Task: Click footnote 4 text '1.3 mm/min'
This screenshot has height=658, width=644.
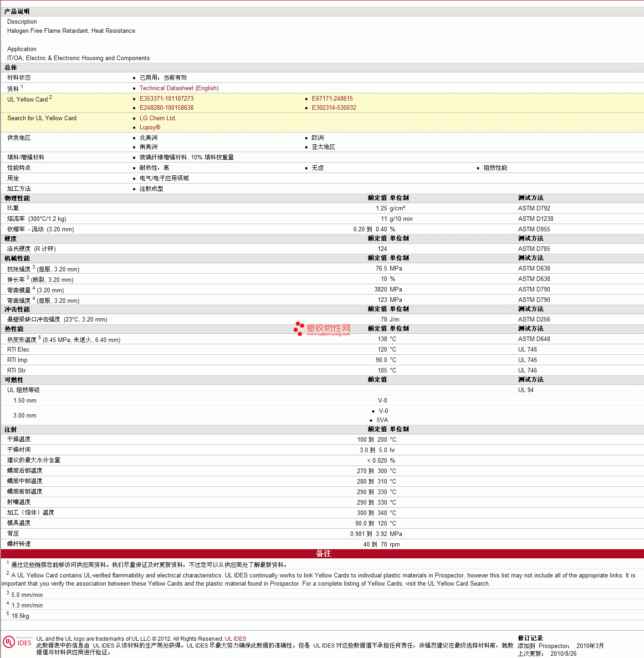Action: click(x=27, y=606)
